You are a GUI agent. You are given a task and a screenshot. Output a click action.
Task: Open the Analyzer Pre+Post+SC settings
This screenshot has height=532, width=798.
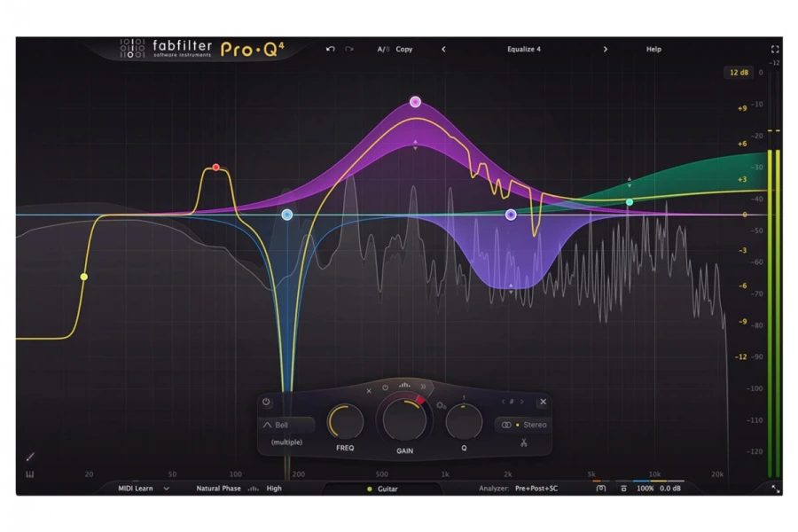click(536, 489)
